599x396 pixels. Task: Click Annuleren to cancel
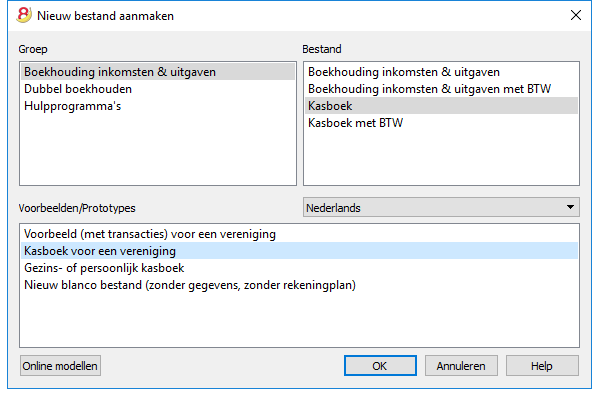point(461,366)
